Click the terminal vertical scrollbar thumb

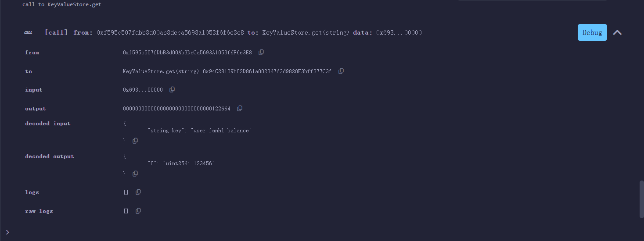click(641, 198)
